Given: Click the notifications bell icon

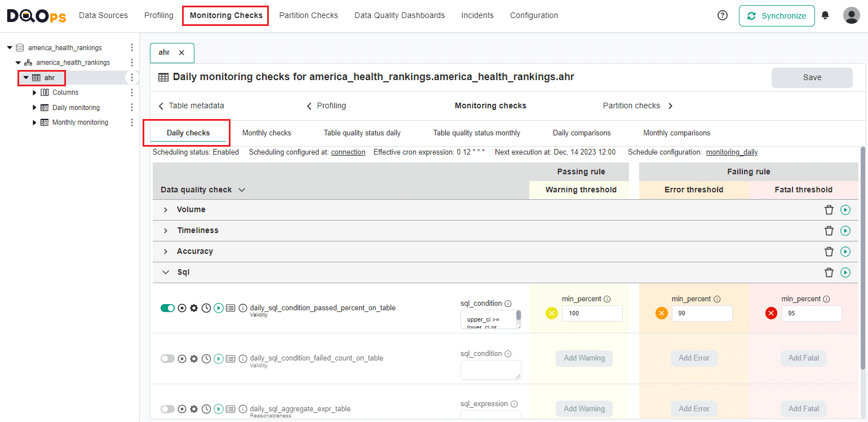Looking at the screenshot, I should [825, 15].
